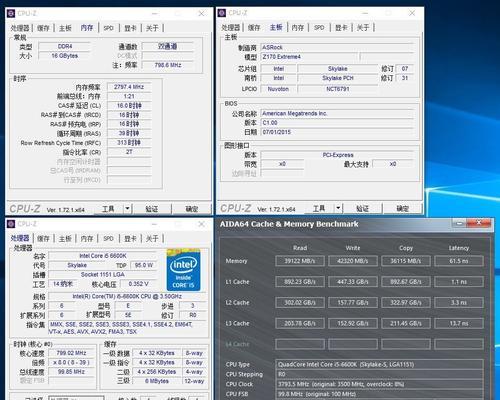Click the 799.02 MHz core speed value

pos(71,353)
